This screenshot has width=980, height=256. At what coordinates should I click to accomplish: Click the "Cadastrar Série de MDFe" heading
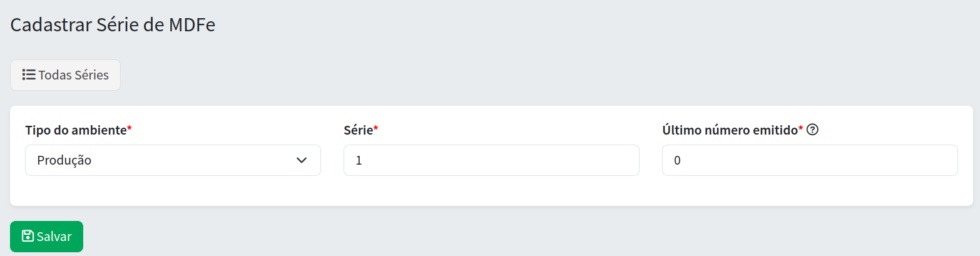click(x=113, y=25)
